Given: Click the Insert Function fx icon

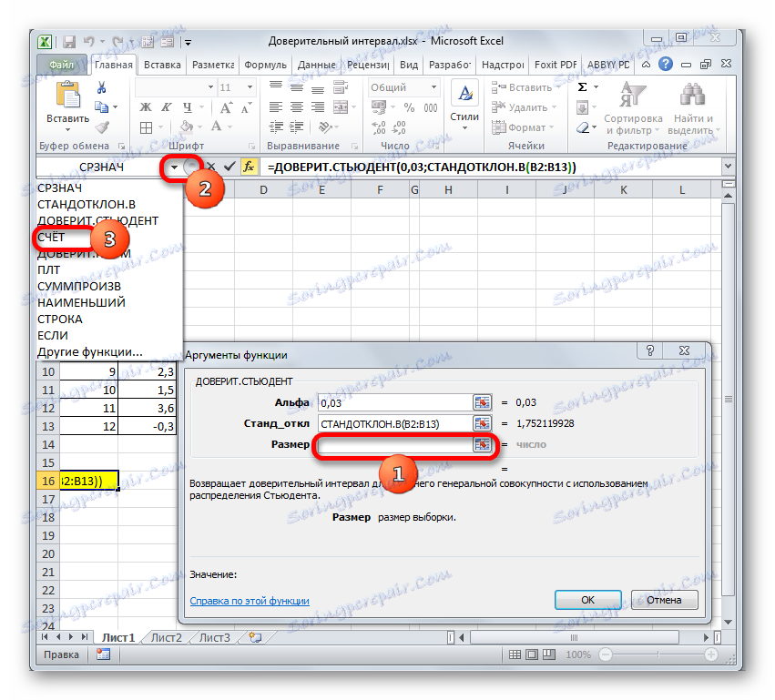Looking at the screenshot, I should (x=248, y=167).
